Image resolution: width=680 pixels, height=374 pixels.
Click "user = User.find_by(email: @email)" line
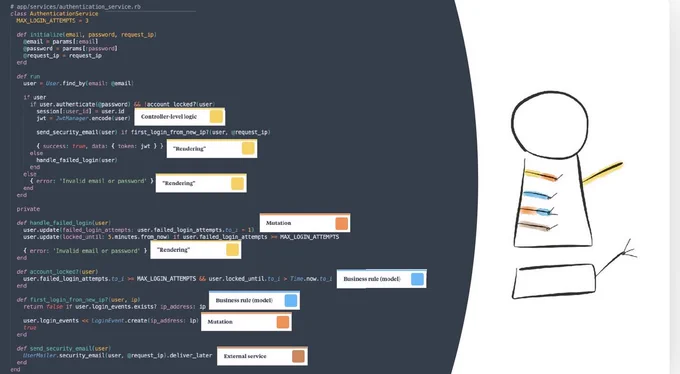pyautogui.click(x=78, y=83)
